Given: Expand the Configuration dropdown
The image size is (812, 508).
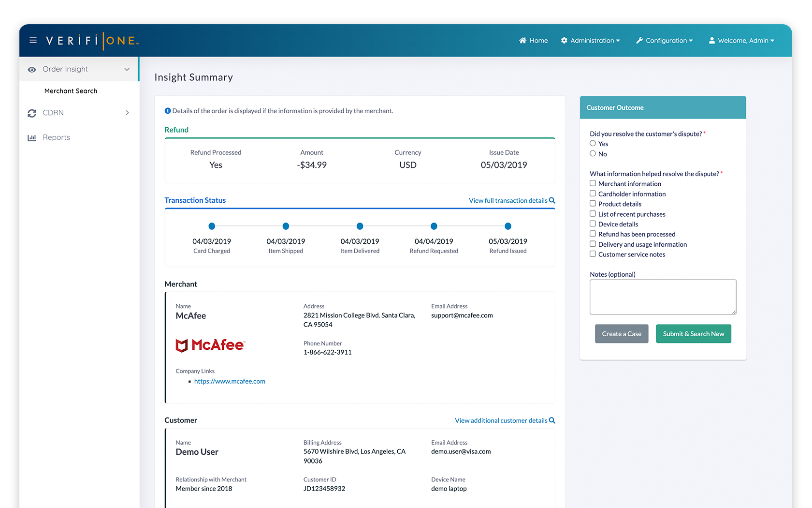Looking at the screenshot, I should point(665,41).
